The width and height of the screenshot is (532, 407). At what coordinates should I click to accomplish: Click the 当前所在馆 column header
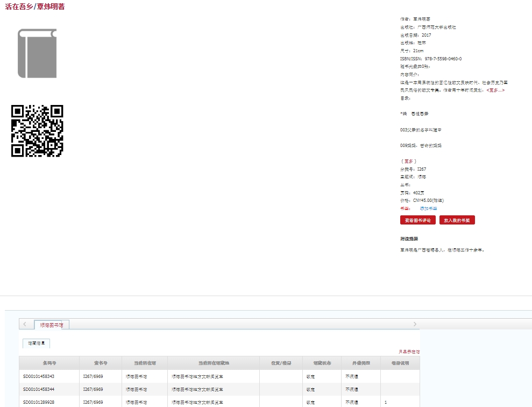145,363
